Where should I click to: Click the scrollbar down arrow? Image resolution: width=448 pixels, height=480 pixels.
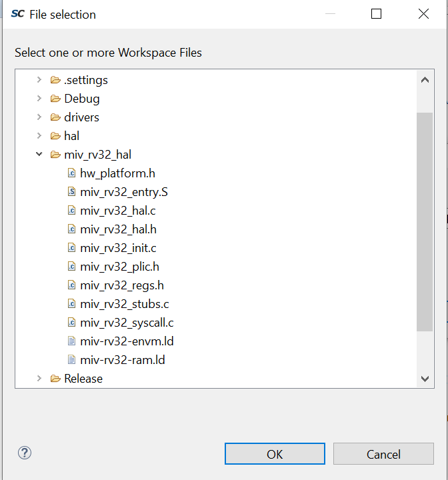425,379
